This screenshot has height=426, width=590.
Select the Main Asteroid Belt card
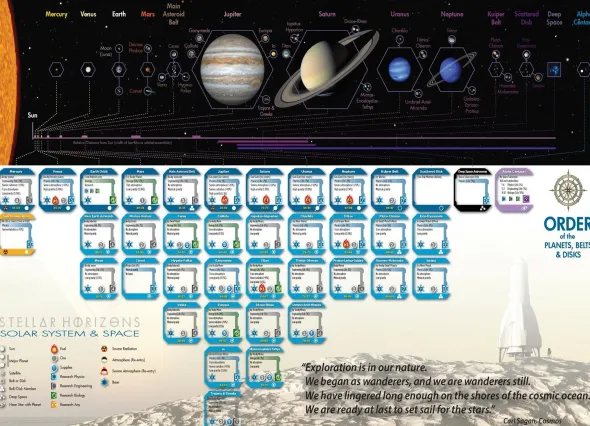point(182,190)
